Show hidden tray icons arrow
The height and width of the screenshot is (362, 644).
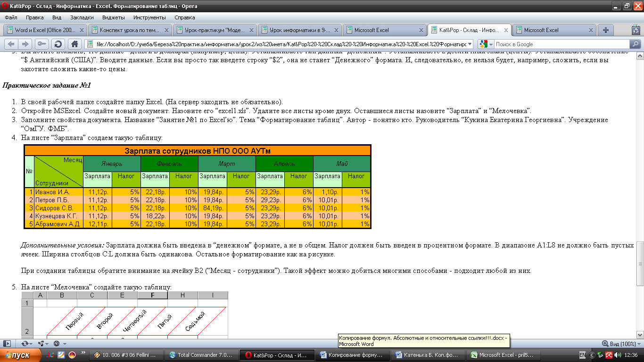591,355
